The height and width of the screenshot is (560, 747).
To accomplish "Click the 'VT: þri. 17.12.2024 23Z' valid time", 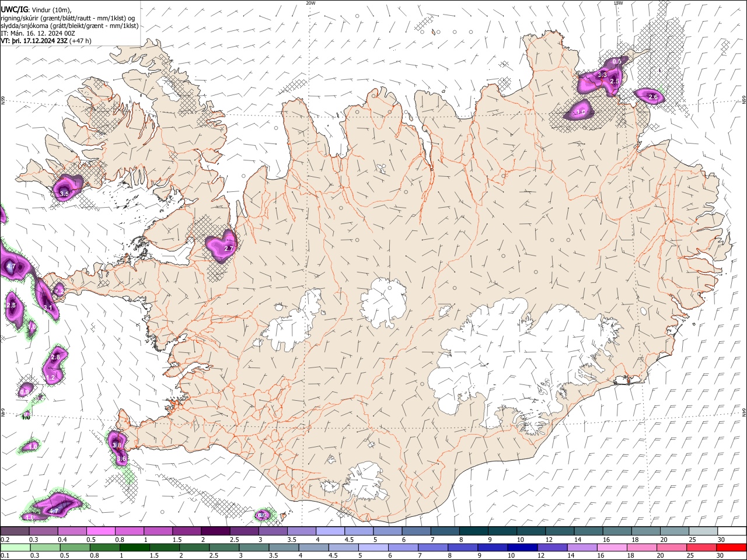I will [34, 41].
